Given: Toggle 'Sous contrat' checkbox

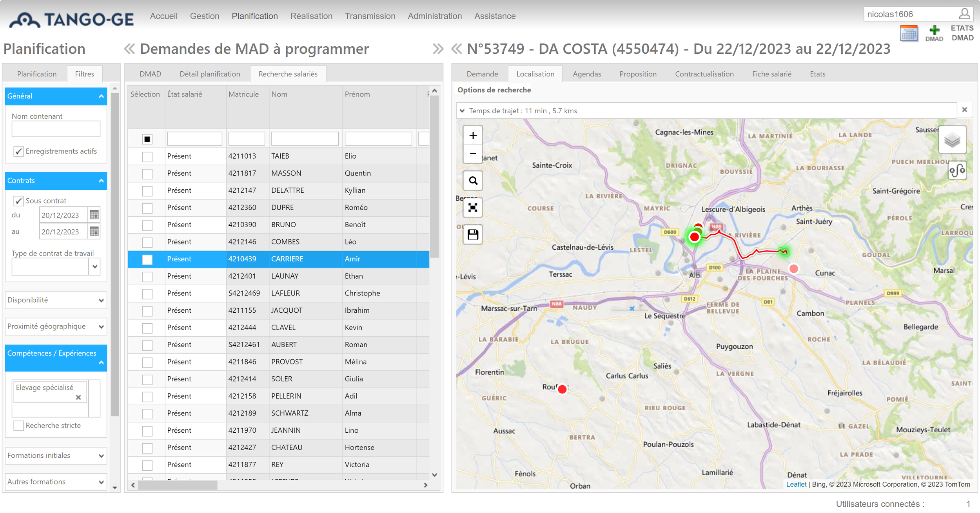Looking at the screenshot, I should coord(18,201).
